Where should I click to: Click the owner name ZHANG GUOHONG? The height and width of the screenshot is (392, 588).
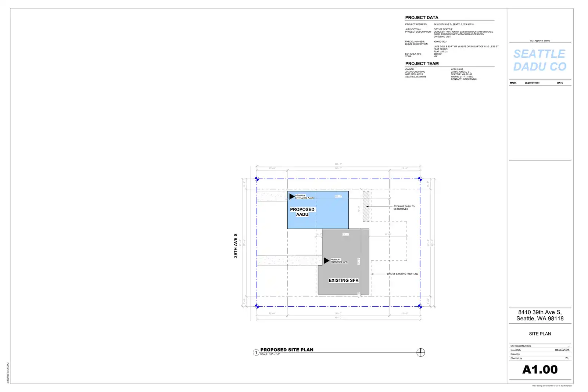(415, 72)
